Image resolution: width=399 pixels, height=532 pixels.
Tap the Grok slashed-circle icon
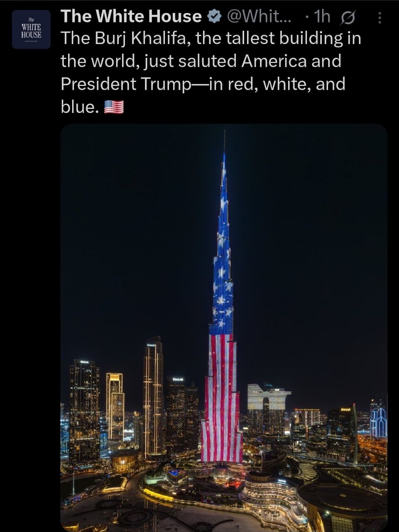(347, 17)
